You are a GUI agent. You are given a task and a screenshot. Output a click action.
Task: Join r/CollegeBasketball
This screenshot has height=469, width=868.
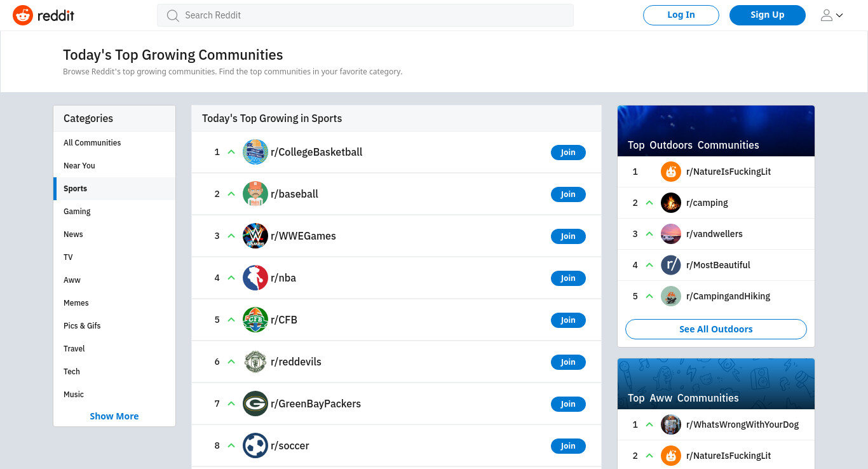point(568,153)
